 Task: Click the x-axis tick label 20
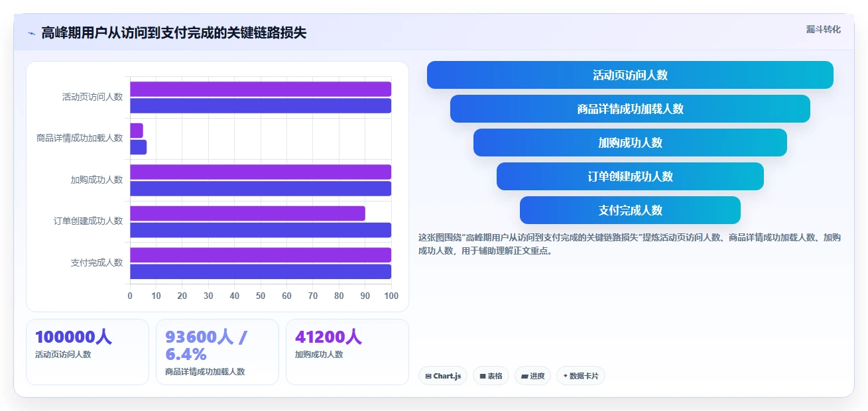(182, 296)
